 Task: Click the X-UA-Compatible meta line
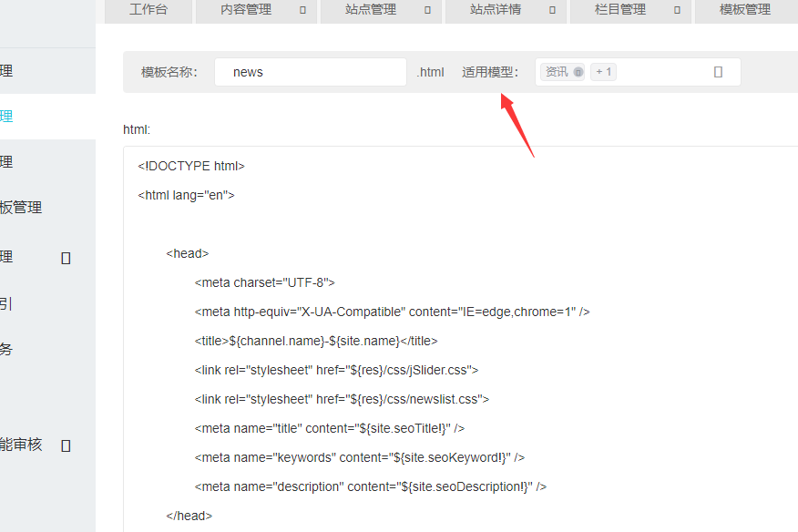(x=392, y=312)
